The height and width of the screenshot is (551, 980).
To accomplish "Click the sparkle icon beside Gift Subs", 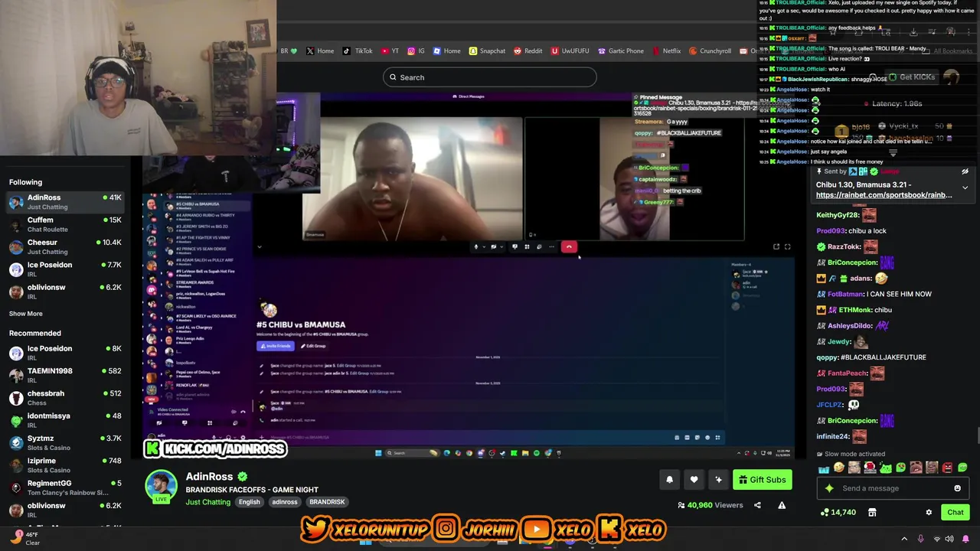I will (x=718, y=480).
